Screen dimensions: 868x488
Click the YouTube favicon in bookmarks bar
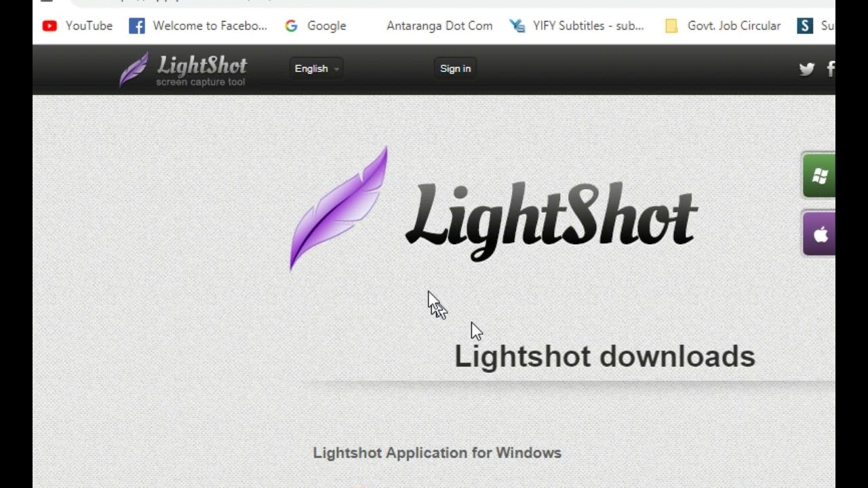coord(50,26)
